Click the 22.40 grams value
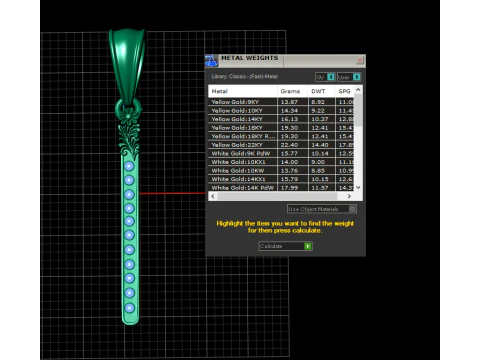This screenshot has width=480, height=360. pyautogui.click(x=289, y=145)
